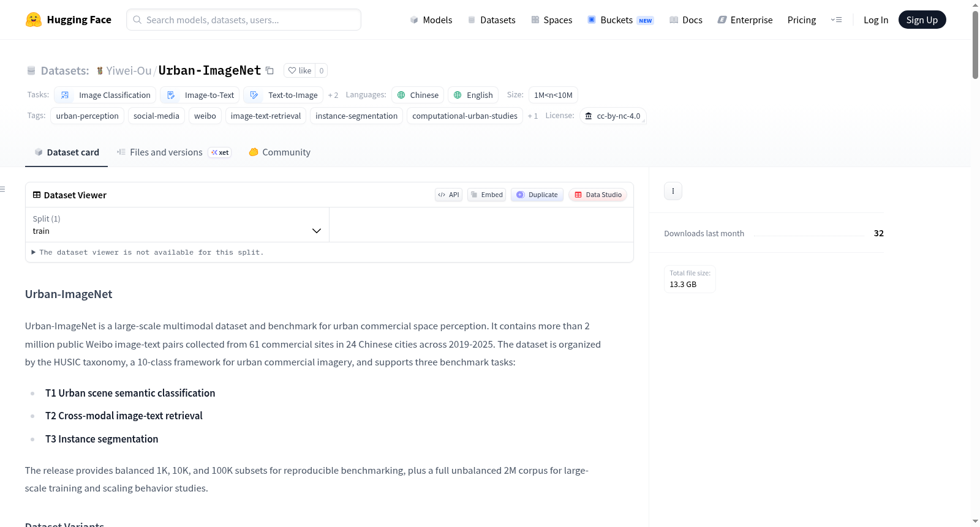
Task: Click the Hugging Face logo icon
Action: [33, 20]
